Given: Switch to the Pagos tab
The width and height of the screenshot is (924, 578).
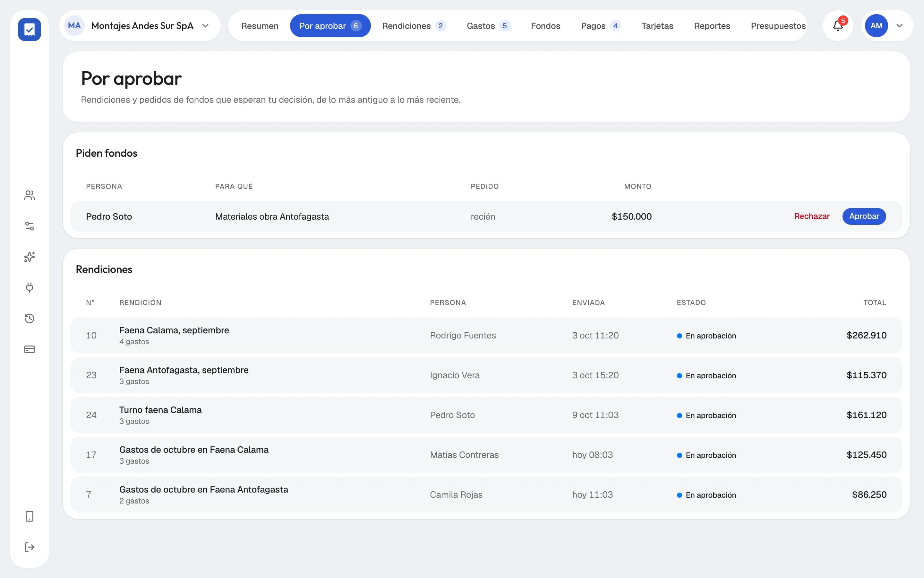Looking at the screenshot, I should pyautogui.click(x=601, y=26).
